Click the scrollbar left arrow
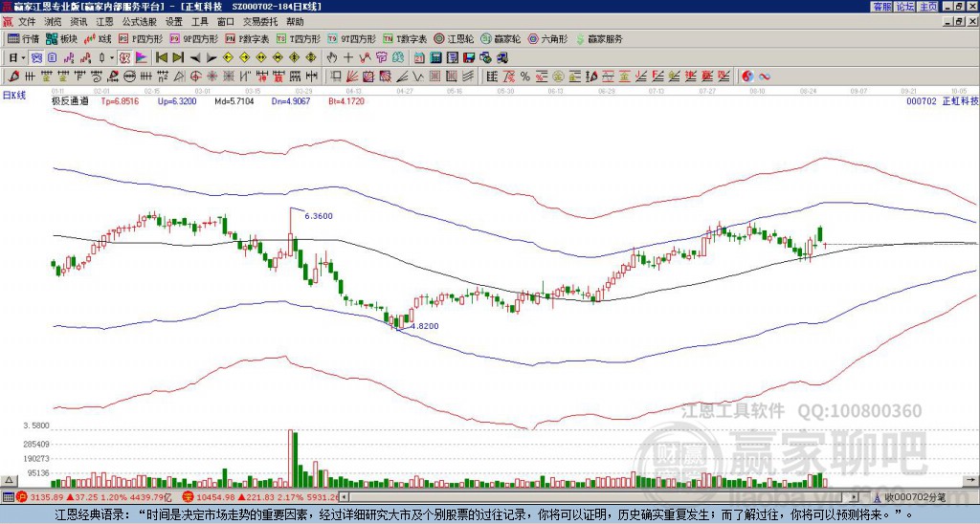Image resolution: width=980 pixels, height=524 pixels. pos(345,497)
